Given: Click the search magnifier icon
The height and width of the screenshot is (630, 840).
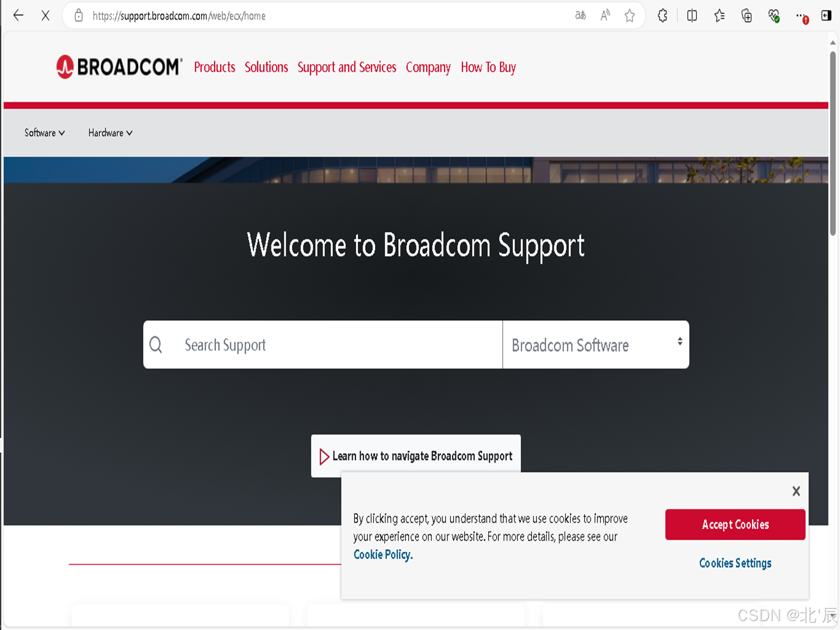Looking at the screenshot, I should 156,344.
